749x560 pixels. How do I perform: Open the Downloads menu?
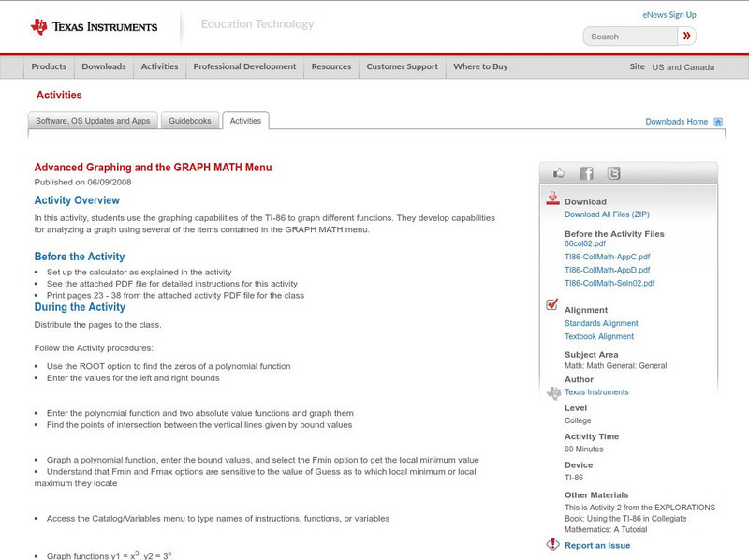104,66
